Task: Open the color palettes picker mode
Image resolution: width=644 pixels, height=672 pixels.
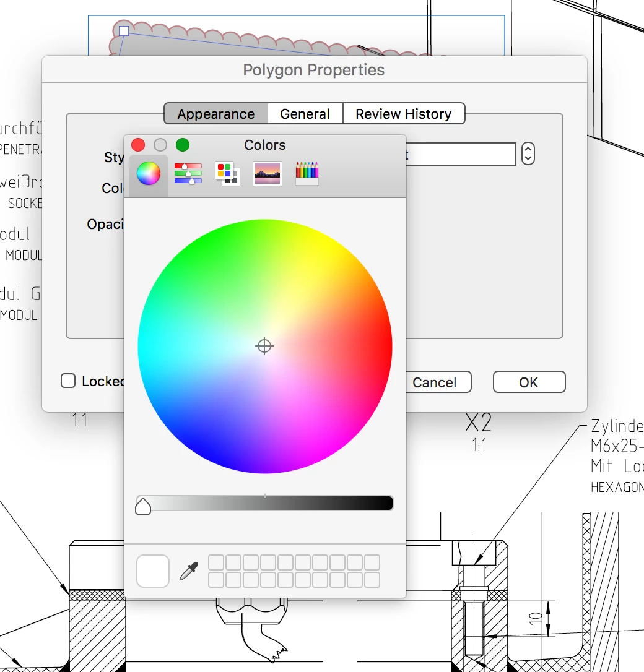Action: click(227, 174)
